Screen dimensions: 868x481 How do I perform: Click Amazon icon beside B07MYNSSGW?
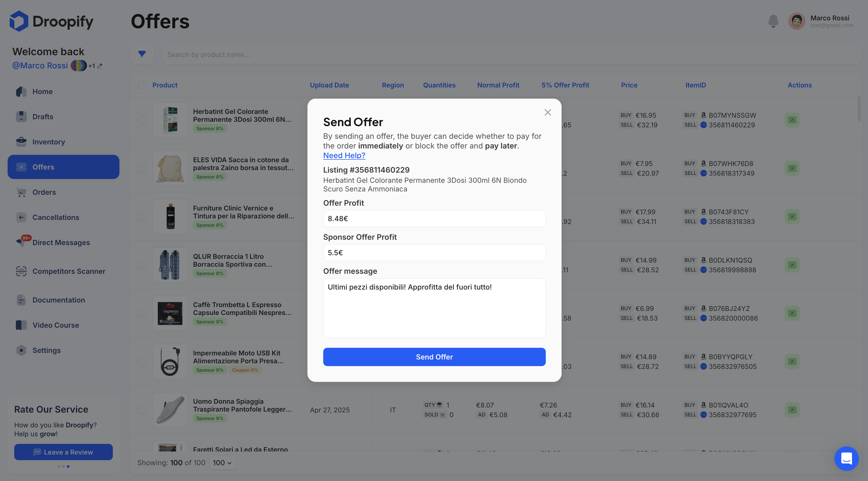(x=703, y=115)
